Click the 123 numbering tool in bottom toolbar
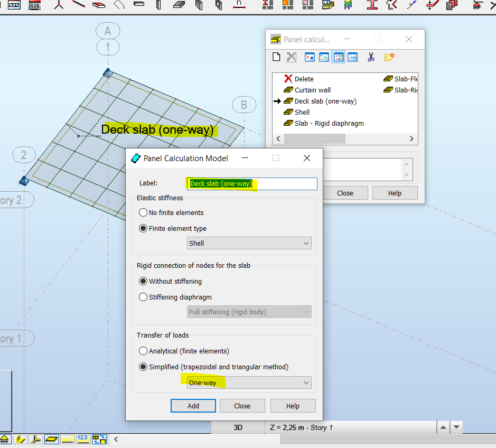 (x=83, y=439)
